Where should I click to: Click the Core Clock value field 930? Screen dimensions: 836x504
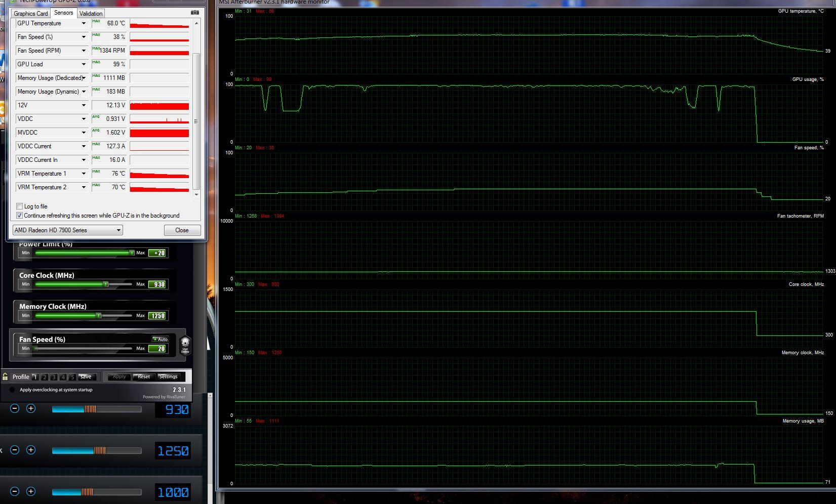[x=157, y=284]
